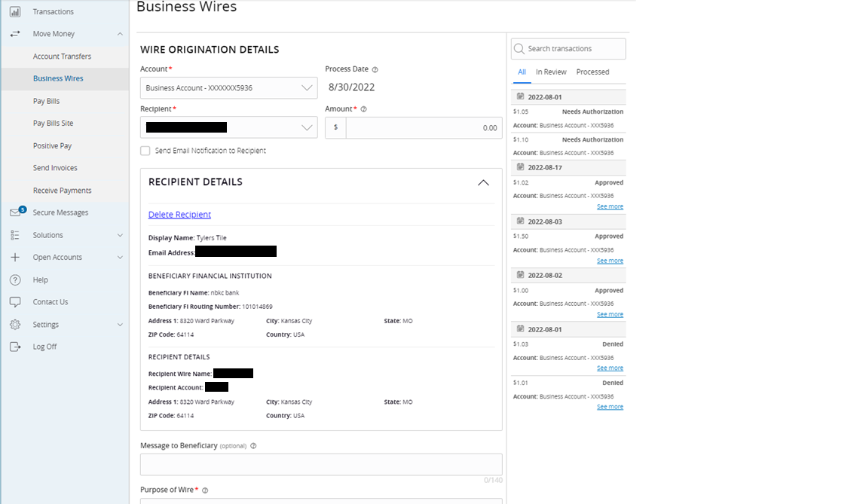
Task: Collapse the Recipient Details section
Action: point(483,182)
